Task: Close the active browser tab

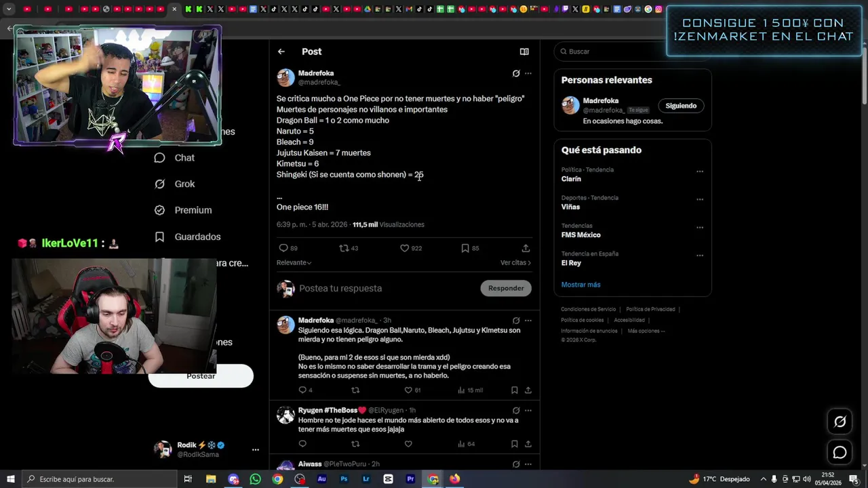Action: (174, 9)
